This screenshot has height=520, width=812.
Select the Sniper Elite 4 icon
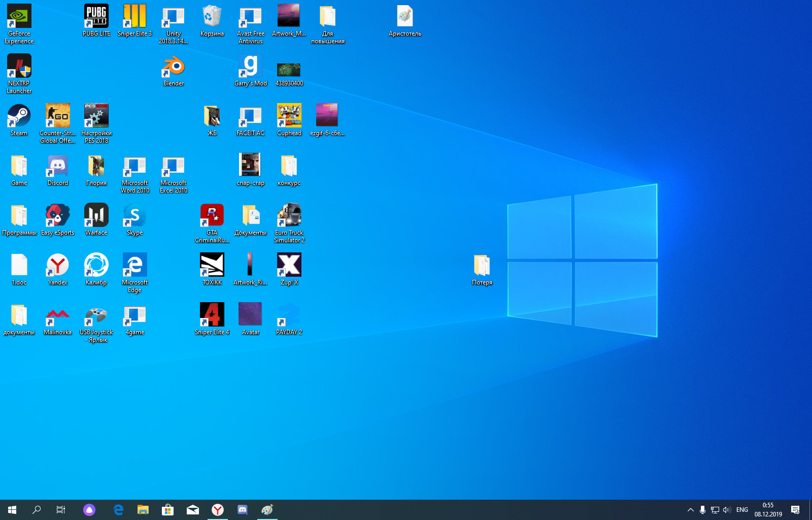(x=212, y=319)
